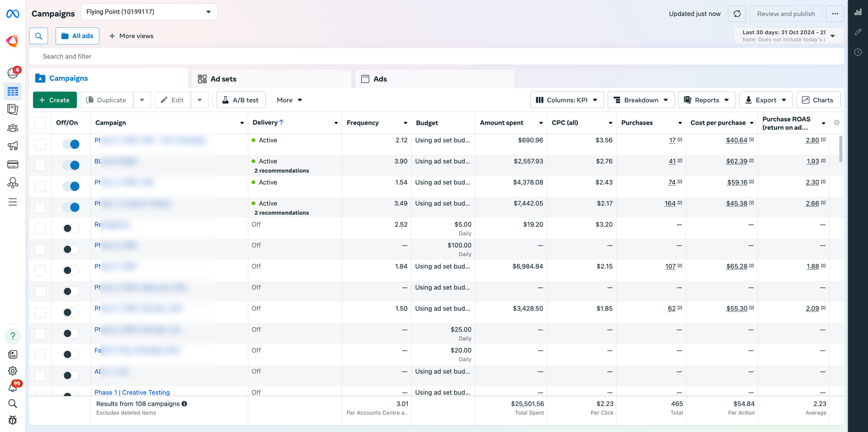This screenshot has height=432, width=868.
Task: Open the Columns: KPI dropdown
Action: pos(567,100)
